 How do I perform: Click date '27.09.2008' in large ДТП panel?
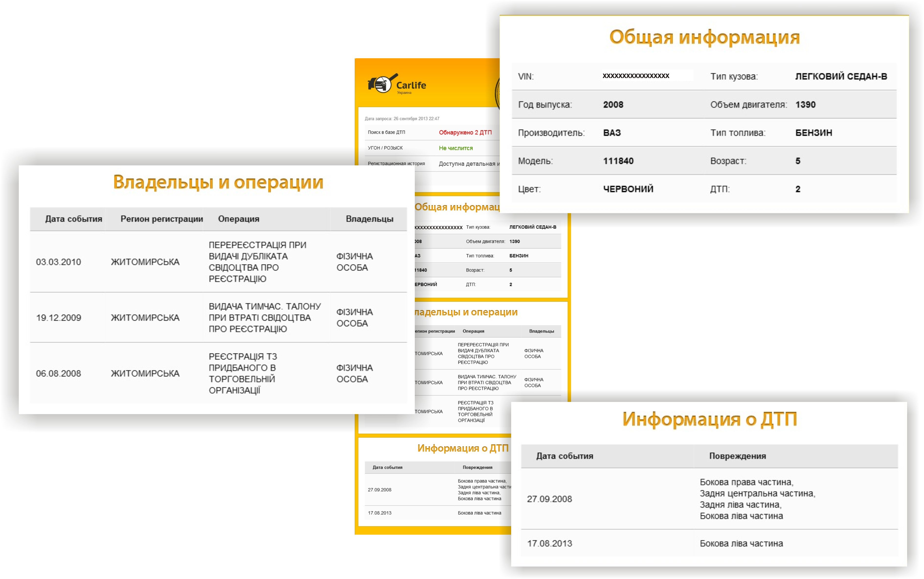click(549, 499)
